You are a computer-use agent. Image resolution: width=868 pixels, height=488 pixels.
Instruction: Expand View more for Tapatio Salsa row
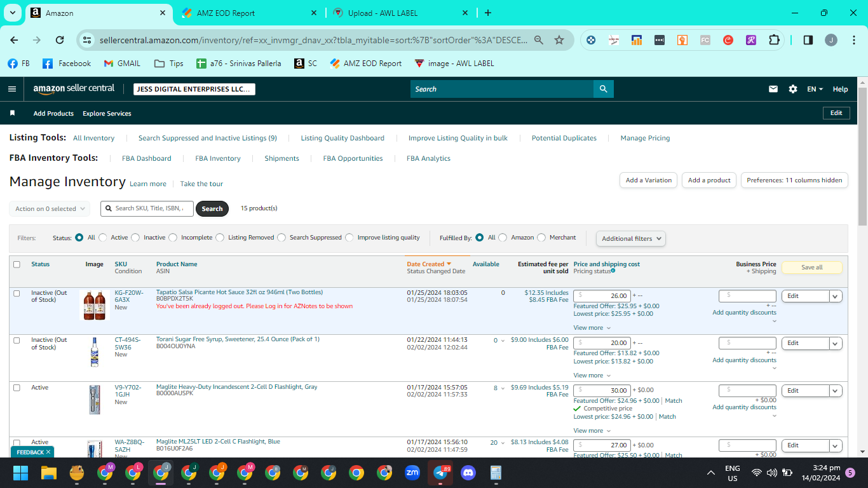tap(592, 328)
